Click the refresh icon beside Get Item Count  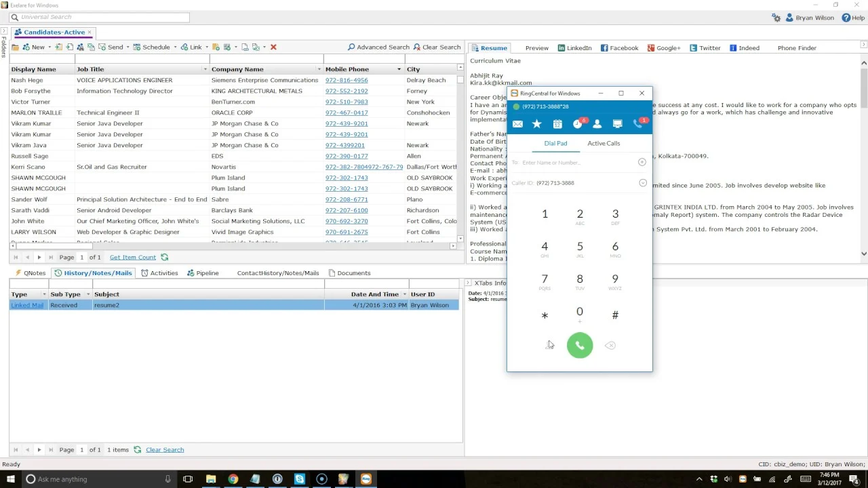click(x=164, y=258)
